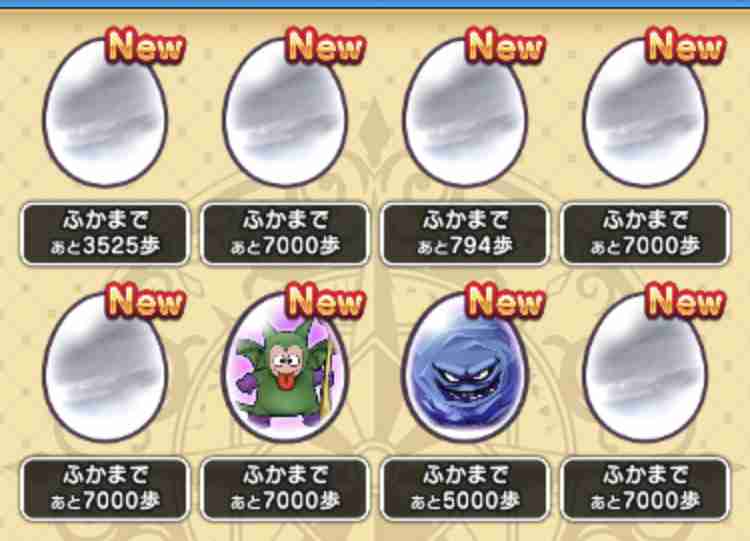This screenshot has width=750, height=541.
Task: Tap the New badge on blue monster egg
Action: 506,300
